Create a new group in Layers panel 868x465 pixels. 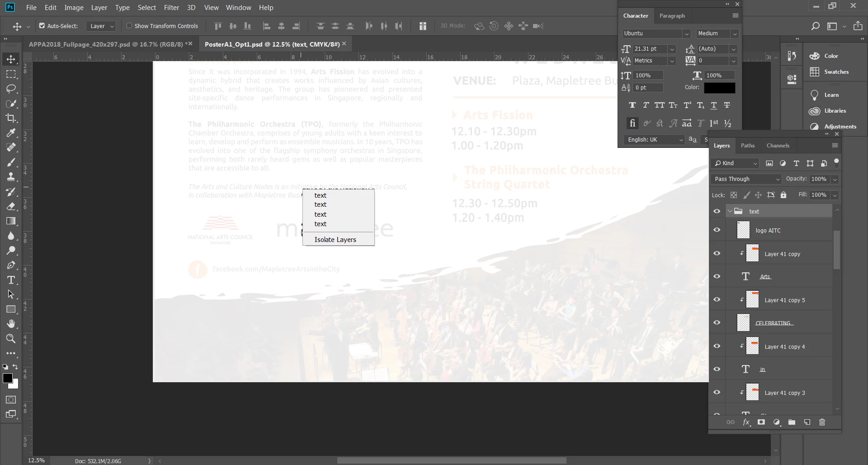(x=792, y=422)
